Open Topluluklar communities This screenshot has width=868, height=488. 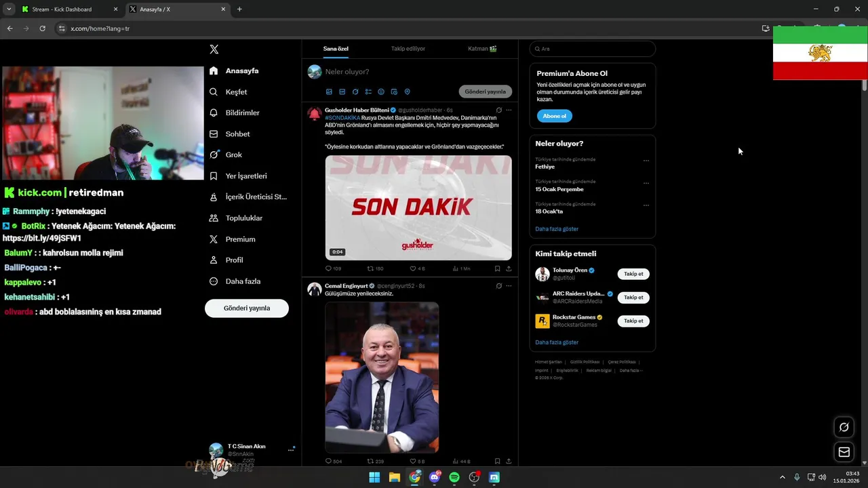pos(236,218)
